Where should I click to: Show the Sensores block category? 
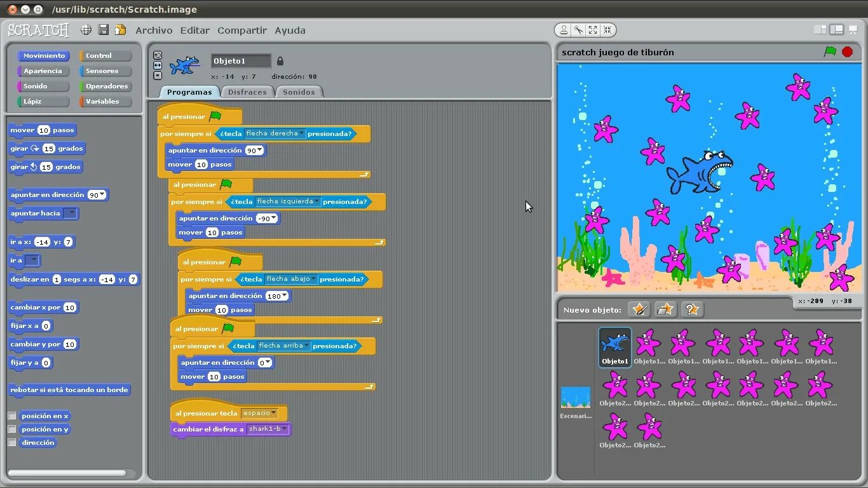click(105, 71)
